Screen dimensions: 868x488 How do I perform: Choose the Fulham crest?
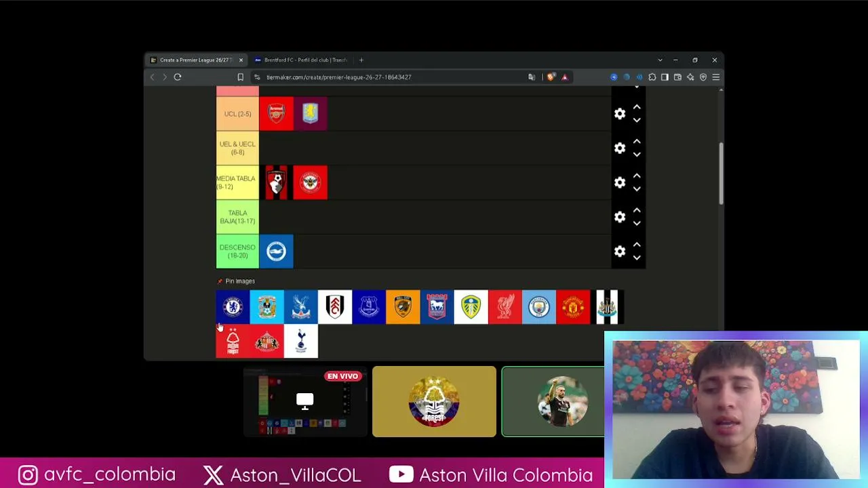[335, 307]
